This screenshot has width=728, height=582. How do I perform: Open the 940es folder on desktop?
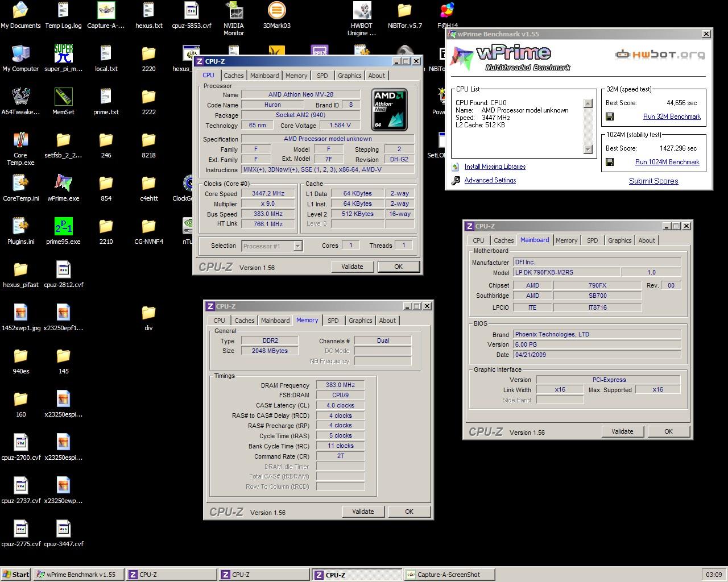pos(20,361)
